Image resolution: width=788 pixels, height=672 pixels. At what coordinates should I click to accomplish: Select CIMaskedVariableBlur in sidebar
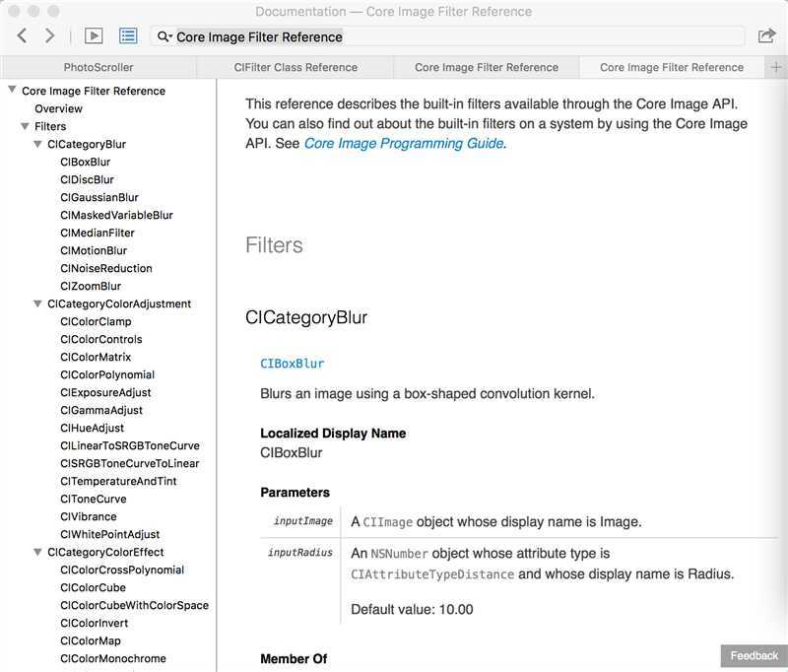(x=116, y=215)
